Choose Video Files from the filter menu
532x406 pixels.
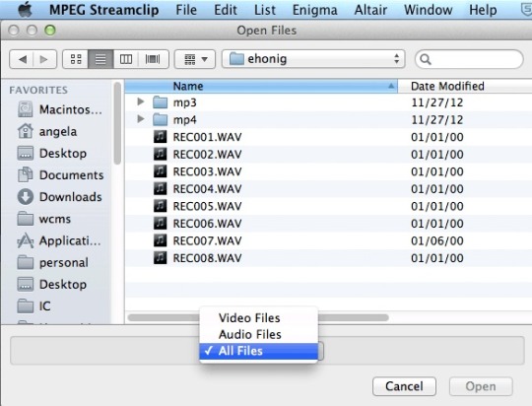click(x=258, y=318)
